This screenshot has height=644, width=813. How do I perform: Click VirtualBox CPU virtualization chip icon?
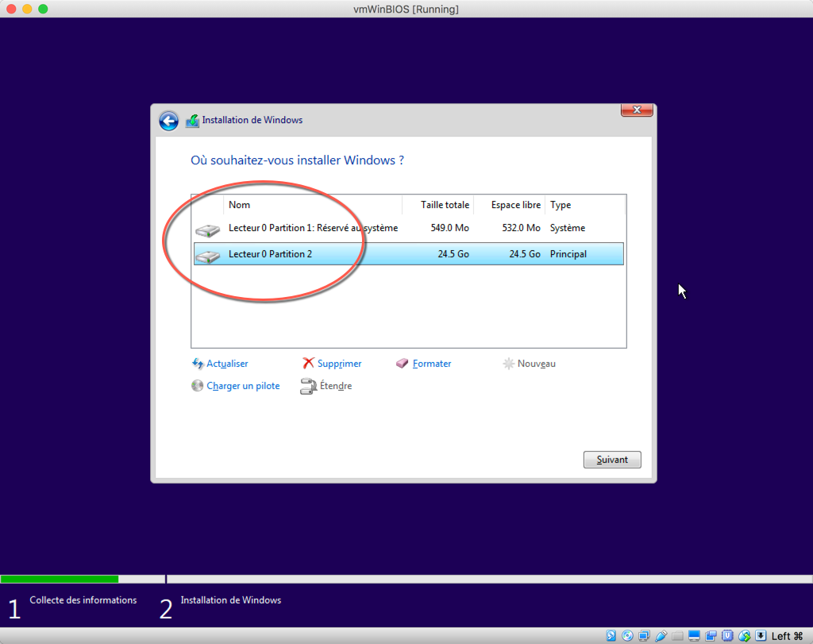pyautogui.click(x=727, y=636)
